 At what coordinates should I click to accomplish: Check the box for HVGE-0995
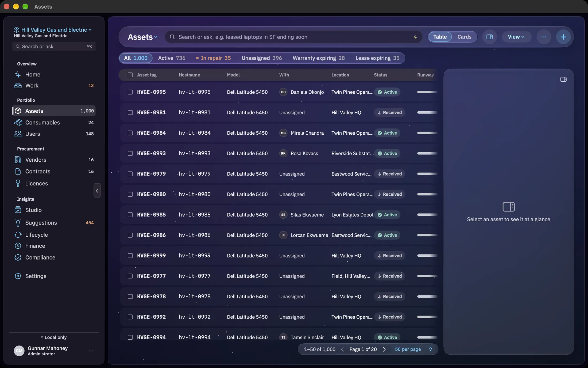coord(130,92)
